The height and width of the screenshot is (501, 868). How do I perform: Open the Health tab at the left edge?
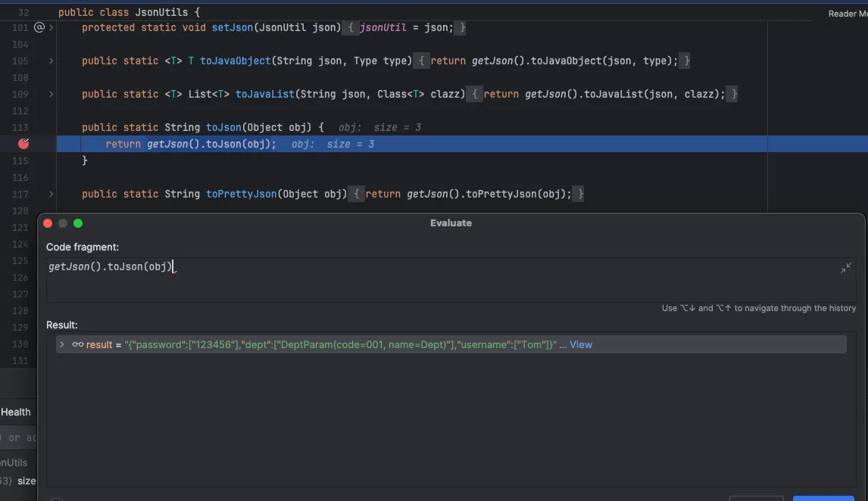(x=15, y=412)
